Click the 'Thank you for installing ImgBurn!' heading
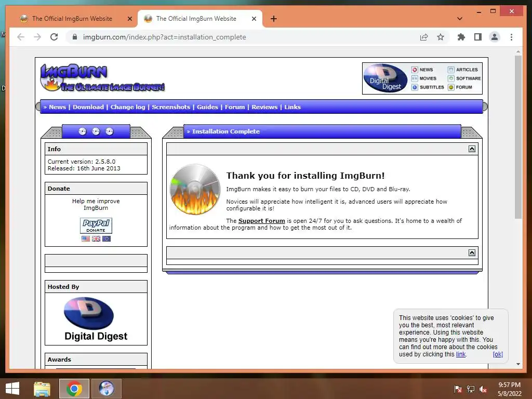 [x=305, y=176]
